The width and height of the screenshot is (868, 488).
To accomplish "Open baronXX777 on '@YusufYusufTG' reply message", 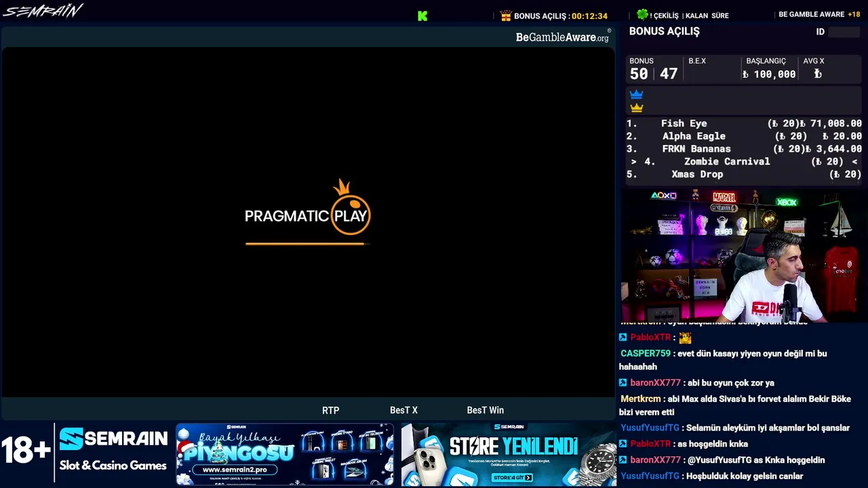I will click(x=655, y=460).
